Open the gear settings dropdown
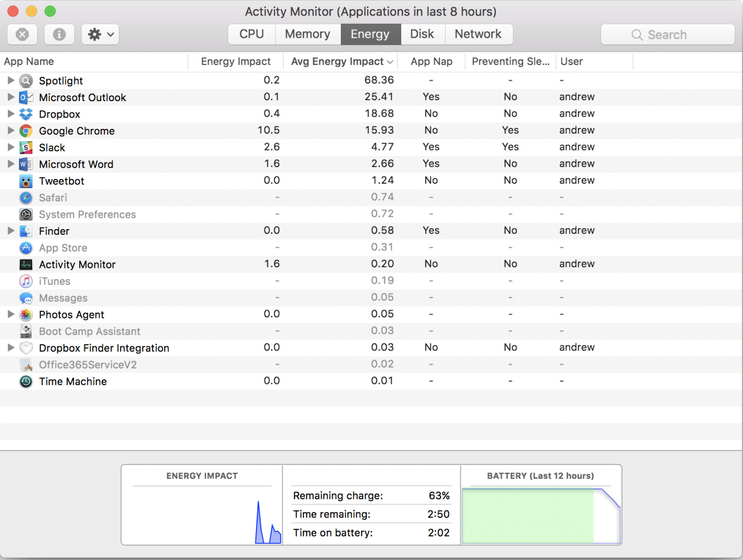This screenshot has width=743, height=560. [x=100, y=34]
